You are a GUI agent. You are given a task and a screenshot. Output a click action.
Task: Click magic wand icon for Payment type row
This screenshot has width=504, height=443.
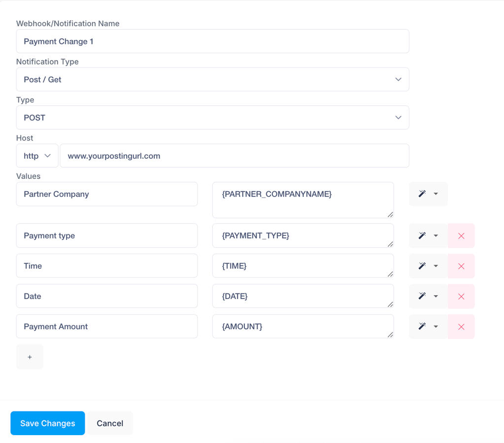422,236
